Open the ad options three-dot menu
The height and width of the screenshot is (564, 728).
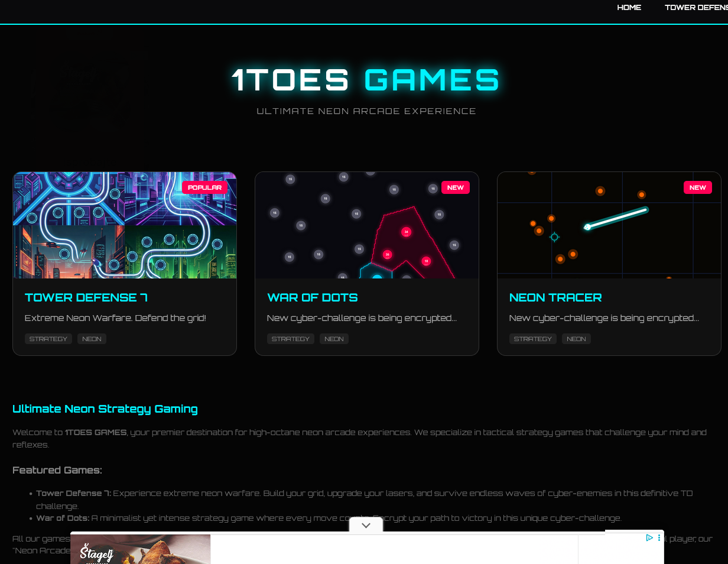pyautogui.click(x=659, y=538)
